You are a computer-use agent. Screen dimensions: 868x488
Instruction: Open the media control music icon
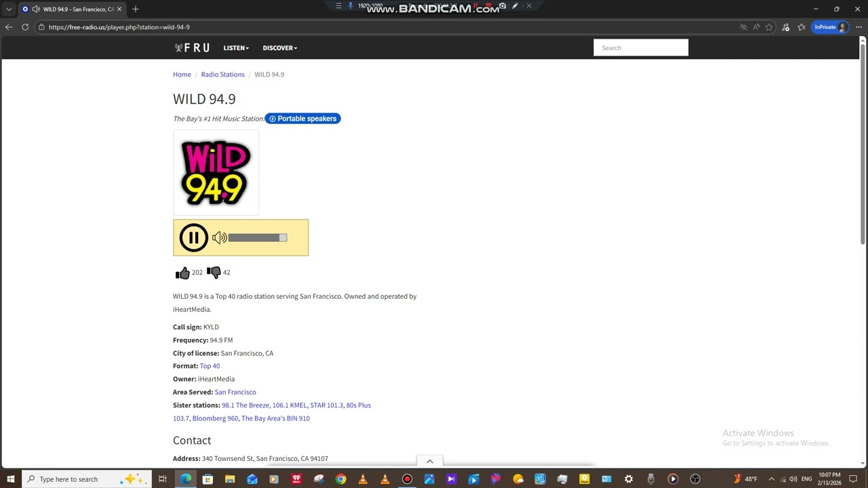(x=785, y=27)
